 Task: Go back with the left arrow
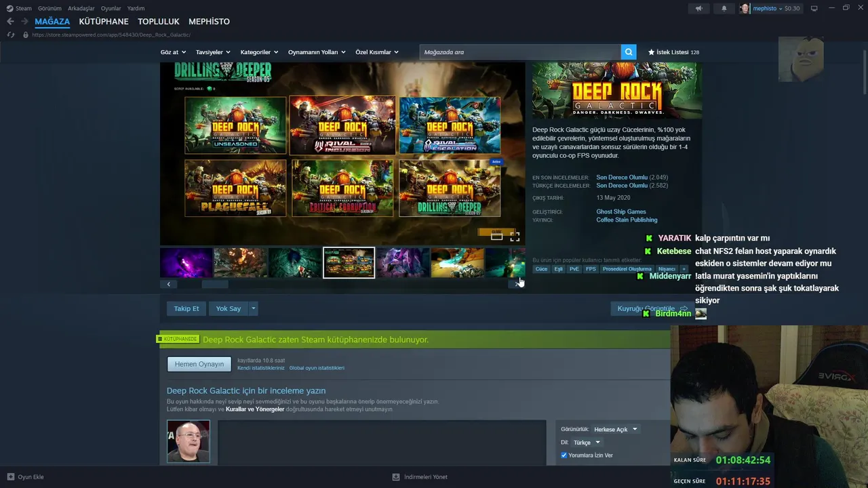10,22
